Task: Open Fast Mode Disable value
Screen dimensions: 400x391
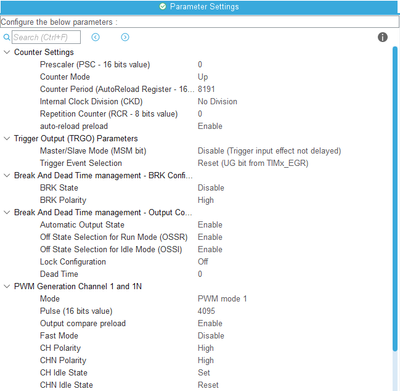Action: (x=211, y=336)
